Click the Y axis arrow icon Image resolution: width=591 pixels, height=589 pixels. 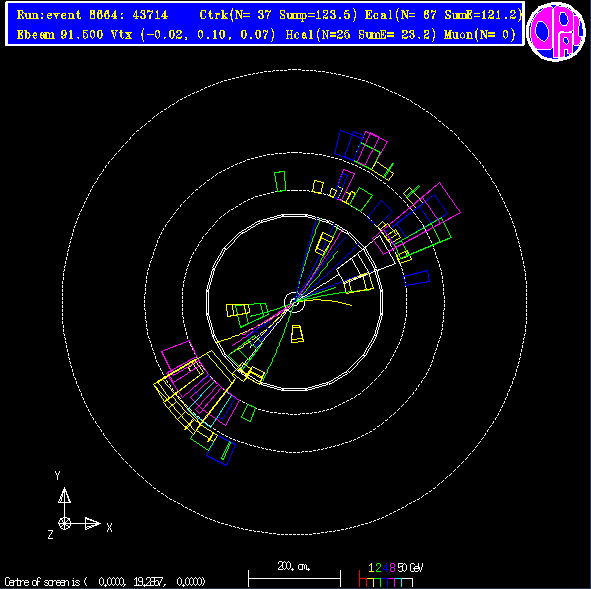64,495
